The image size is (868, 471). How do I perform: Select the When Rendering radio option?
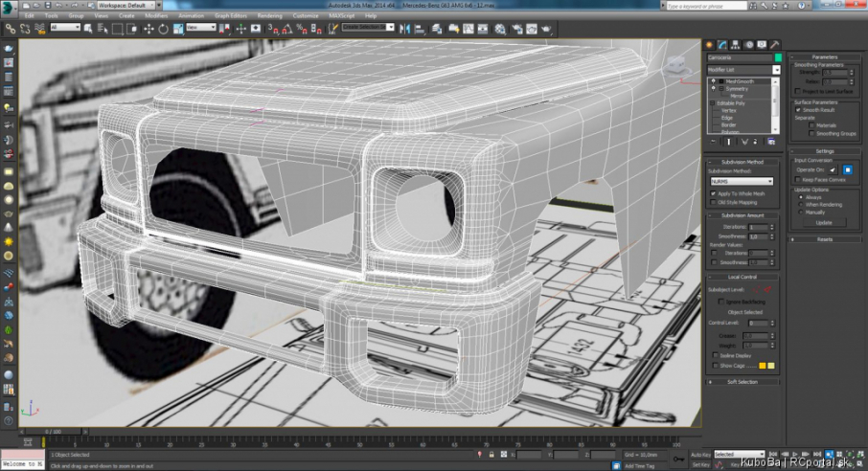point(801,205)
